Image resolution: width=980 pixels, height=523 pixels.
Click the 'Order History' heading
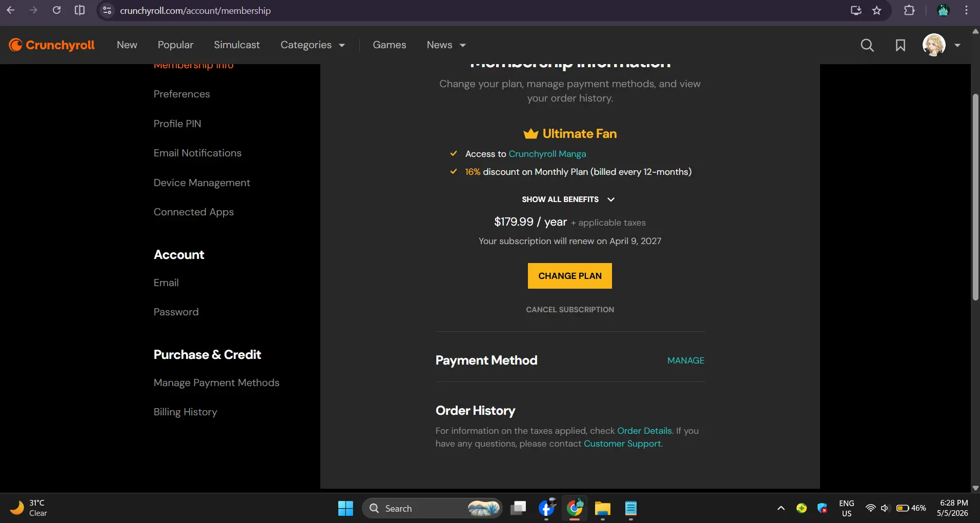point(475,411)
